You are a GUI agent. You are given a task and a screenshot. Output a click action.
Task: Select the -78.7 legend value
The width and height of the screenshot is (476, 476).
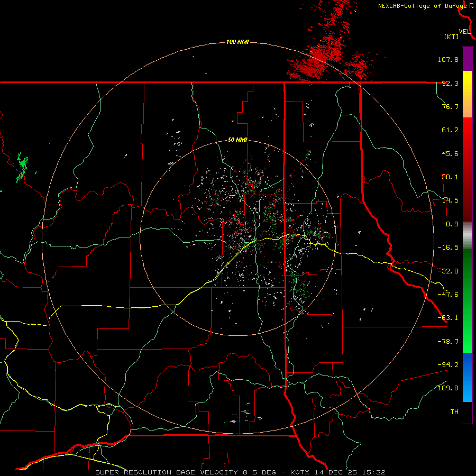click(448, 342)
